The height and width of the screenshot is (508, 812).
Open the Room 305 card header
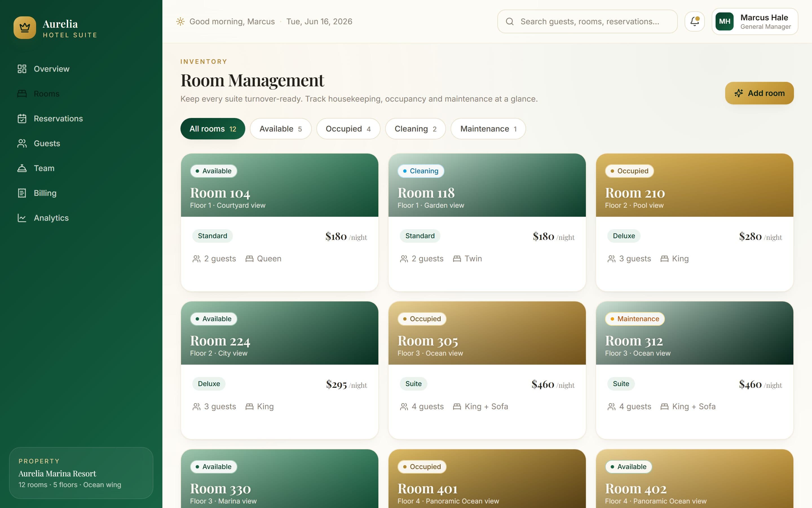(487, 333)
